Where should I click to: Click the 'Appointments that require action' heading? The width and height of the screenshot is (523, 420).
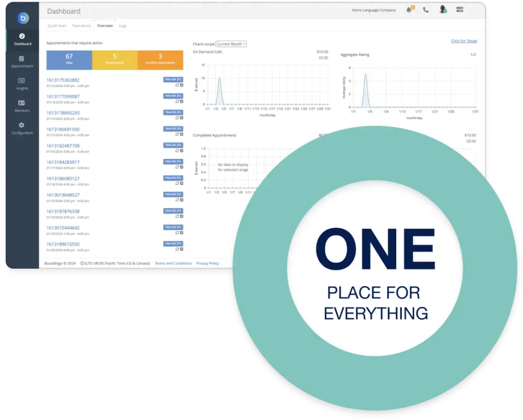pyautogui.click(x=75, y=43)
